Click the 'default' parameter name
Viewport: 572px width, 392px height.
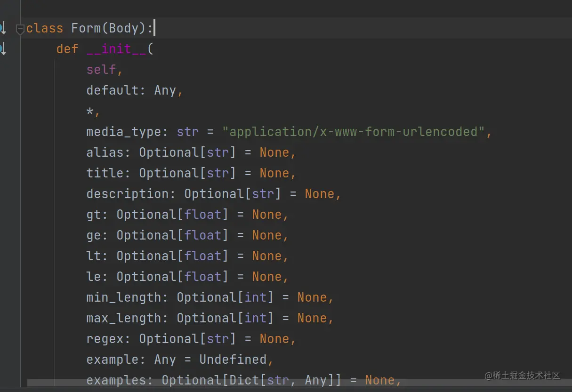pos(113,90)
